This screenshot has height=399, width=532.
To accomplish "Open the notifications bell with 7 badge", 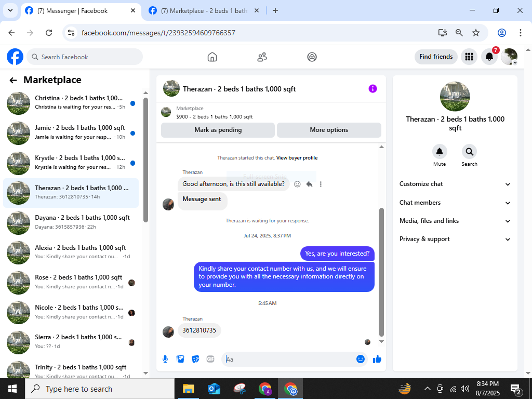I will point(489,57).
